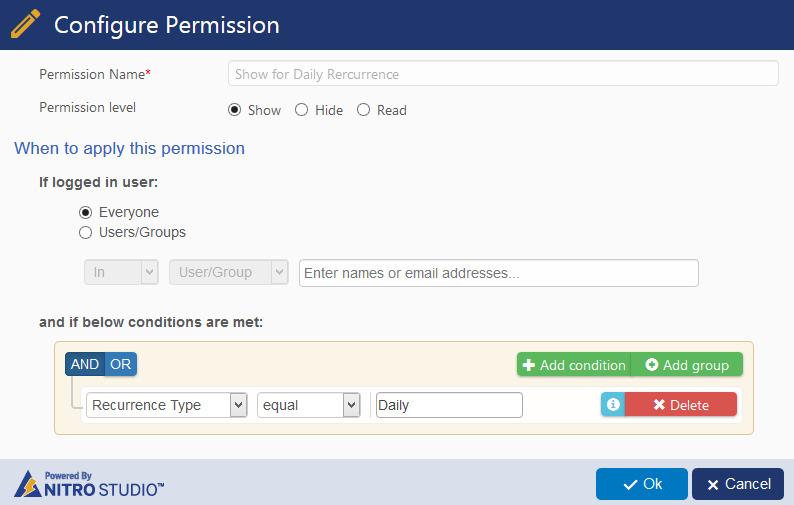This screenshot has height=505, width=794.
Task: Open the In operator dropdown
Action: pyautogui.click(x=121, y=272)
